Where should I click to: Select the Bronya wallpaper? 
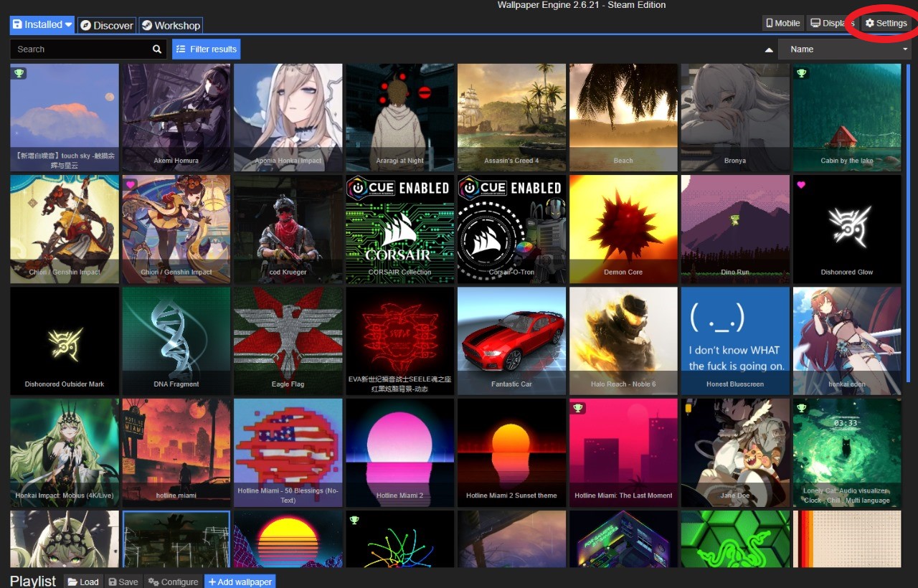(x=735, y=118)
